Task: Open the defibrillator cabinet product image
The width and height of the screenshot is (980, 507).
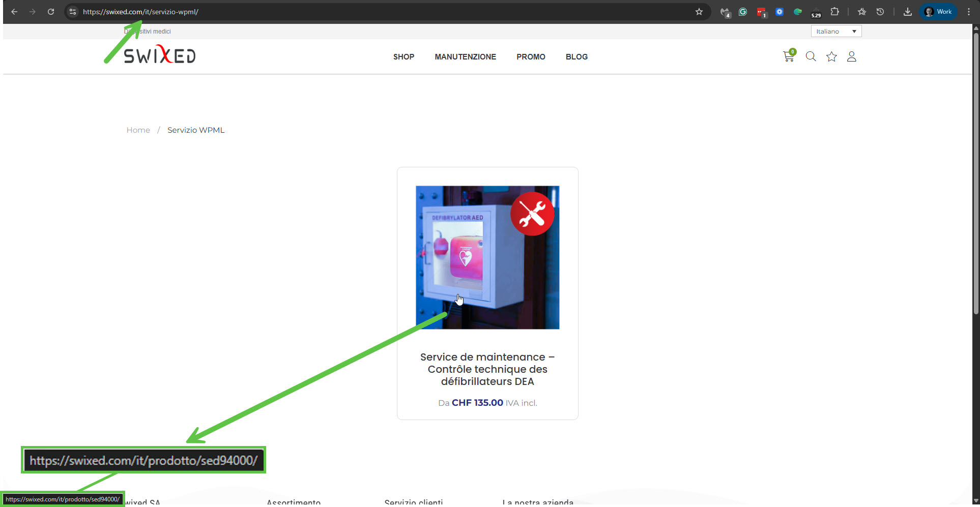Action: pos(487,257)
